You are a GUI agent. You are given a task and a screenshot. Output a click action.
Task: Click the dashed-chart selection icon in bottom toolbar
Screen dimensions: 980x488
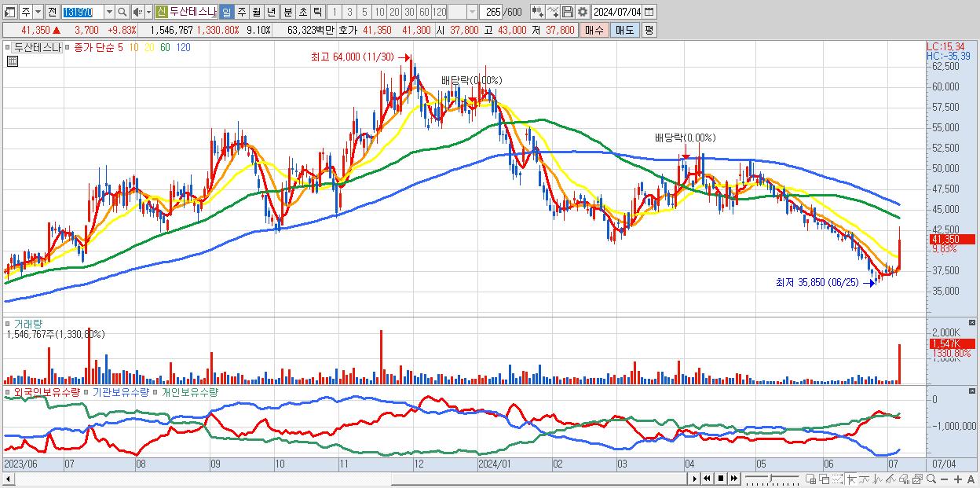pyautogui.click(x=837, y=479)
